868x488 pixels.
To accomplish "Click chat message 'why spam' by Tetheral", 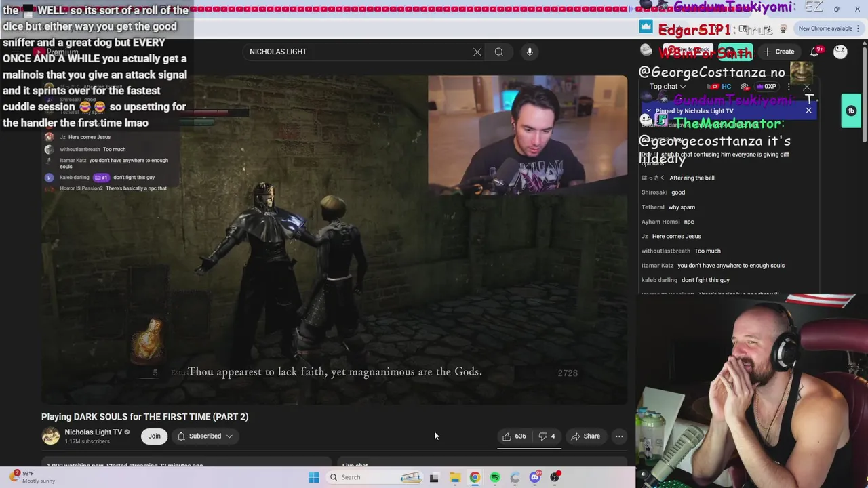I will [x=668, y=207].
